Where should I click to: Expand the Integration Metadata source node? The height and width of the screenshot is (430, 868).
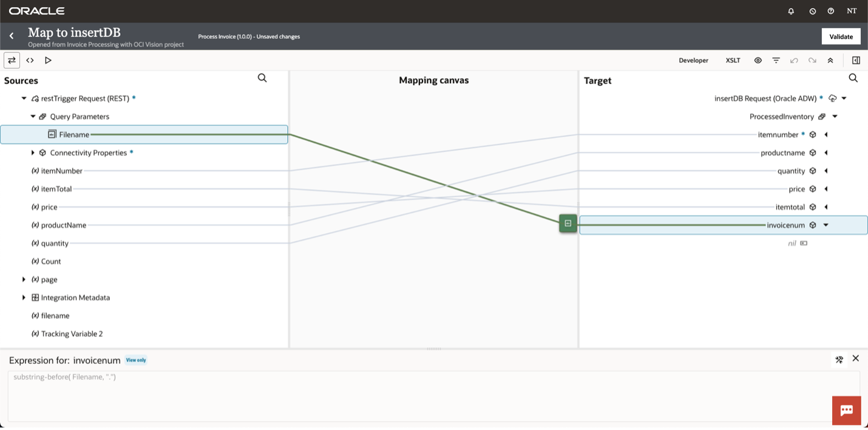(24, 297)
